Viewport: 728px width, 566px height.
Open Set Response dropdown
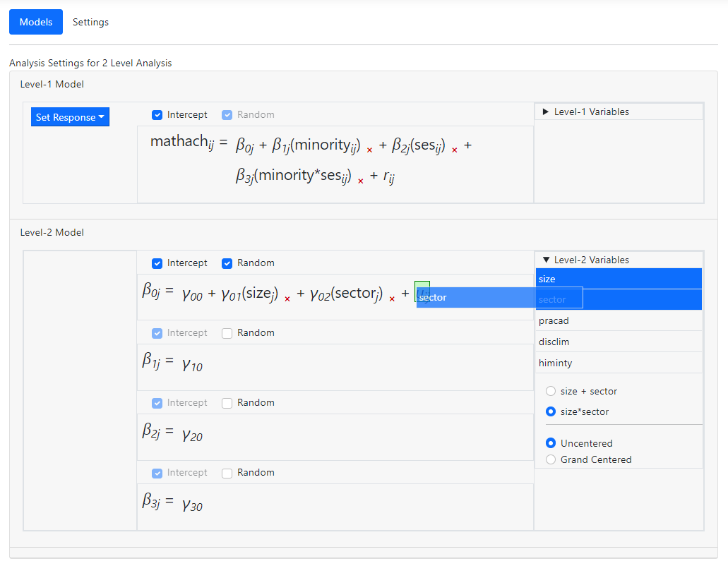[70, 117]
